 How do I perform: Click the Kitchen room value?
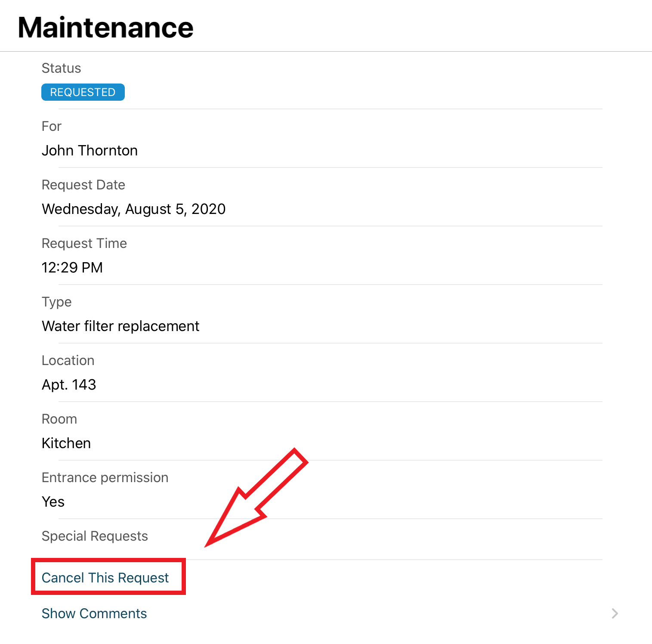[66, 443]
